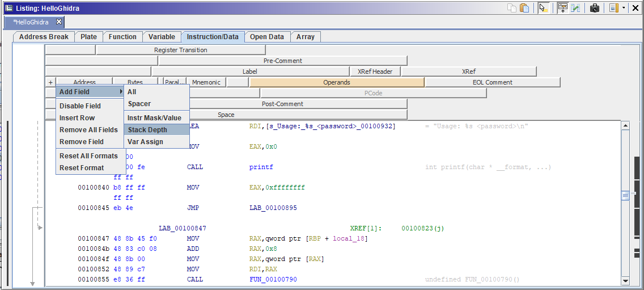Close the Listing panel with X icon
Screen dimensions: 644x290
click(635, 8)
